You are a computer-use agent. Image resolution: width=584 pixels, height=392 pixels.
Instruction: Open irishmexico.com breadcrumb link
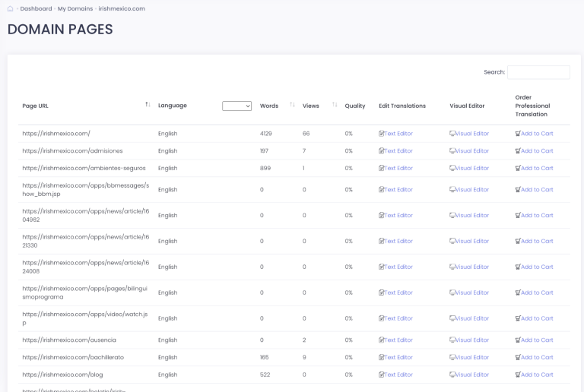coord(122,8)
